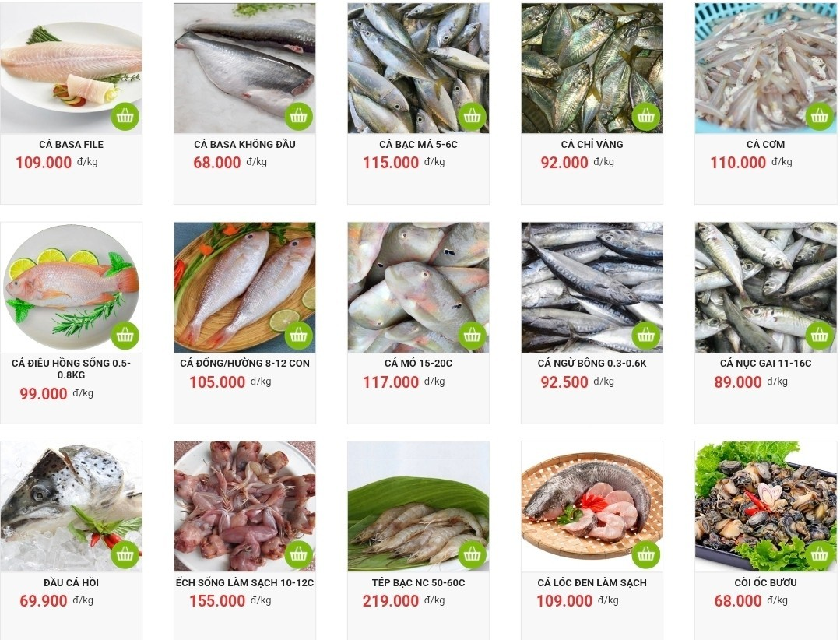View the salmon head product photo

[x=72, y=507]
